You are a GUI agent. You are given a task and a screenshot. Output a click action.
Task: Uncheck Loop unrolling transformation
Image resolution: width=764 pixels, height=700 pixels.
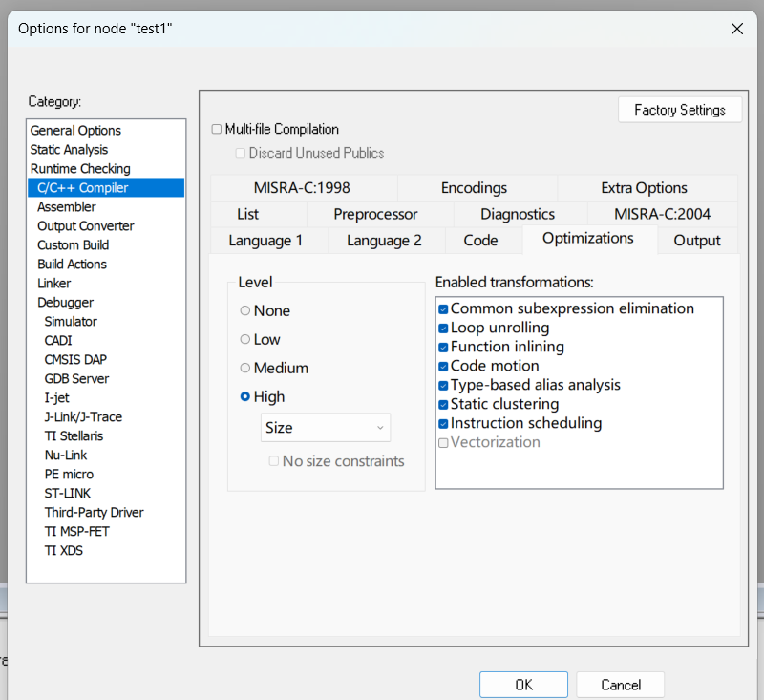(443, 329)
